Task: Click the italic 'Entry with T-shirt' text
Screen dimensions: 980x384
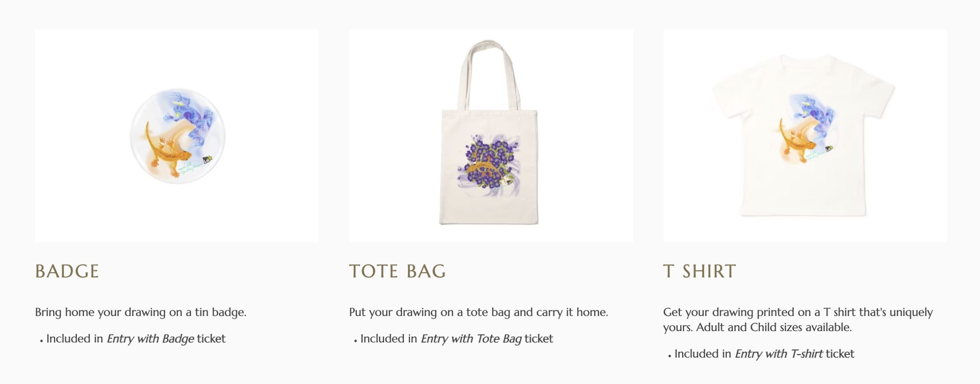Action: [x=779, y=354]
